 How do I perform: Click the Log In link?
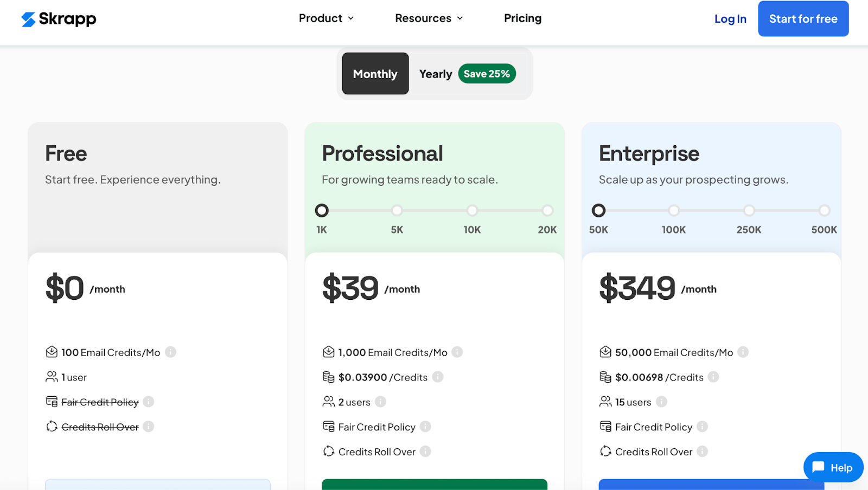[x=730, y=18]
